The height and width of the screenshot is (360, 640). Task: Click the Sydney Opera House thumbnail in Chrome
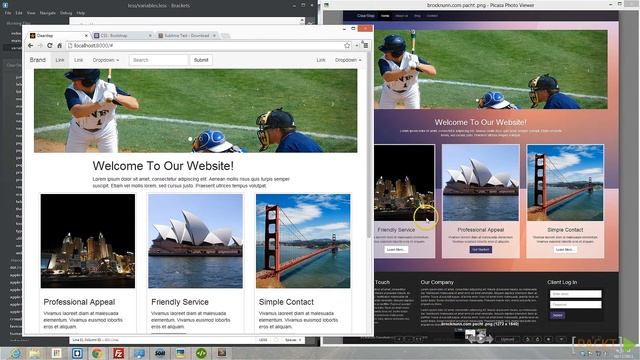click(x=196, y=241)
